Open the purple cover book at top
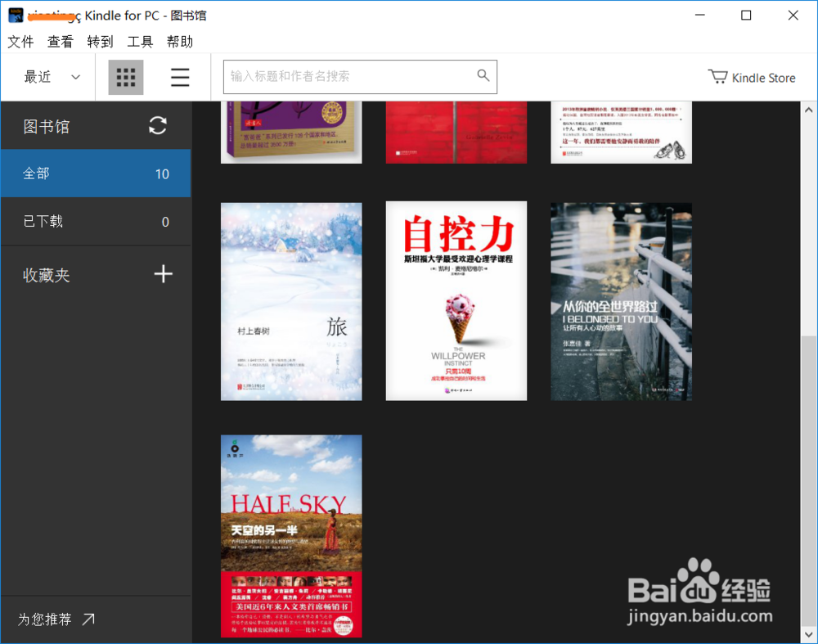818x644 pixels. point(291,133)
